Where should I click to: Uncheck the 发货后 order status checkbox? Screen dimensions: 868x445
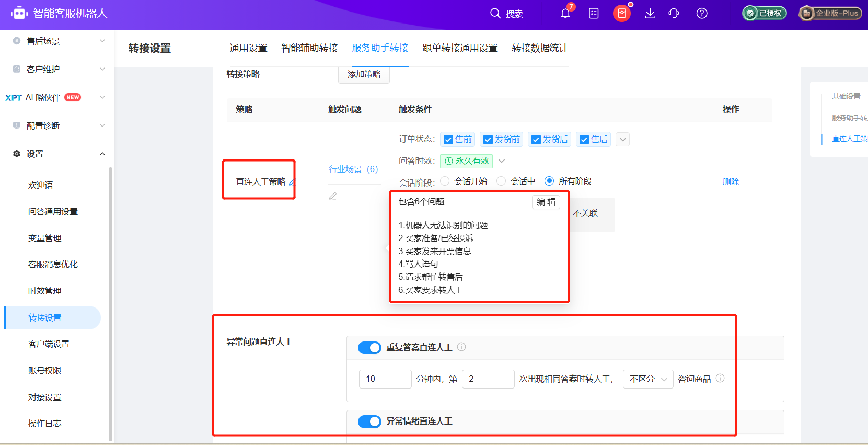pos(536,140)
